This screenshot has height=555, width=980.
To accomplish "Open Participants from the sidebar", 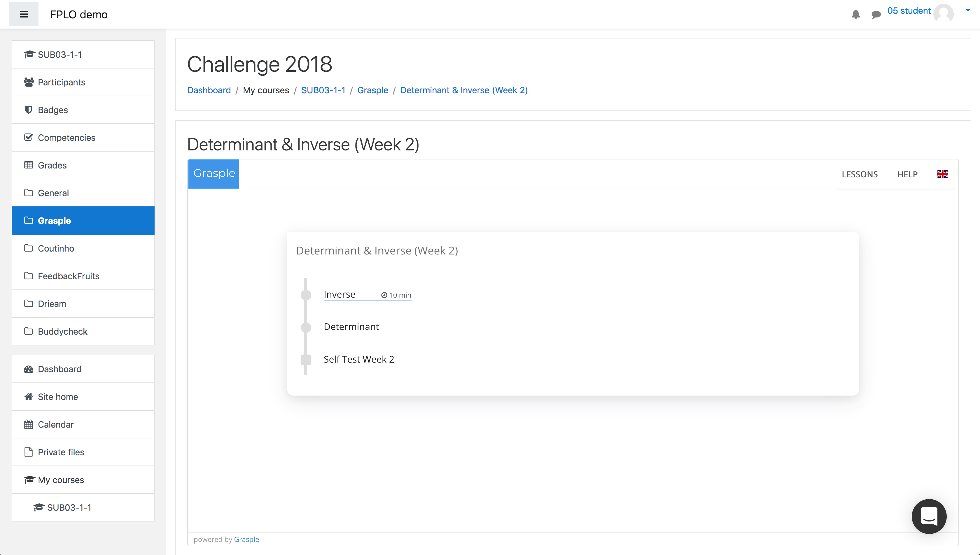I will coord(83,82).
